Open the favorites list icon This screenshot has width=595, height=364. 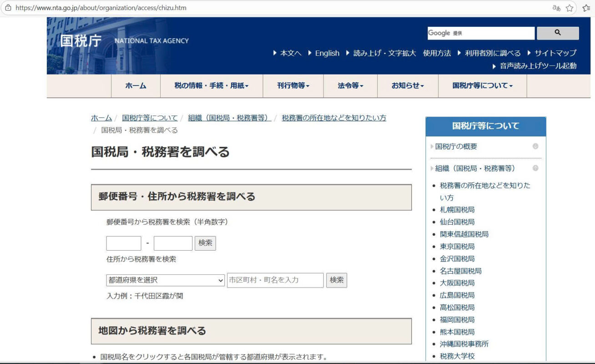[586, 8]
